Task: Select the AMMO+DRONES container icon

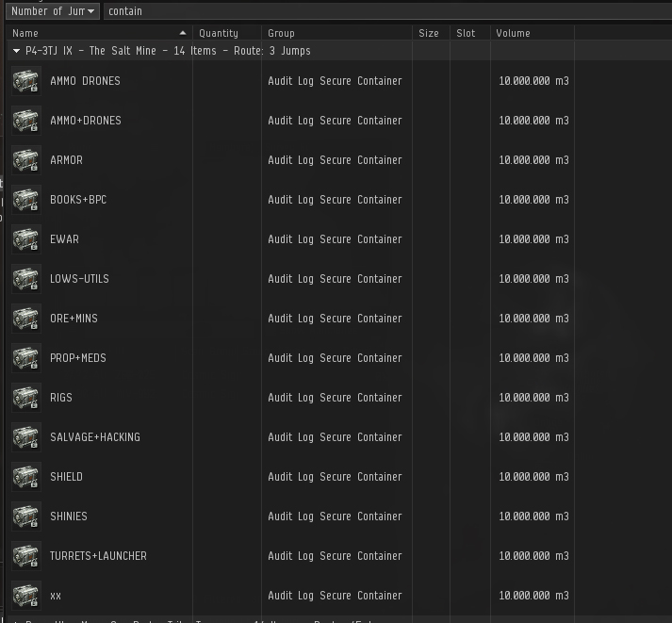Action: click(26, 121)
